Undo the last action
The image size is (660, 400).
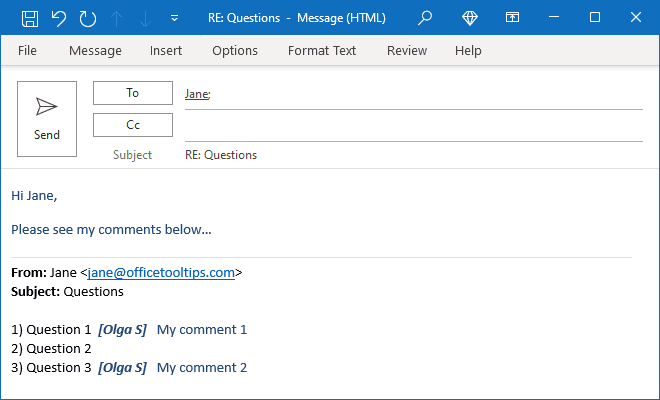[59, 19]
